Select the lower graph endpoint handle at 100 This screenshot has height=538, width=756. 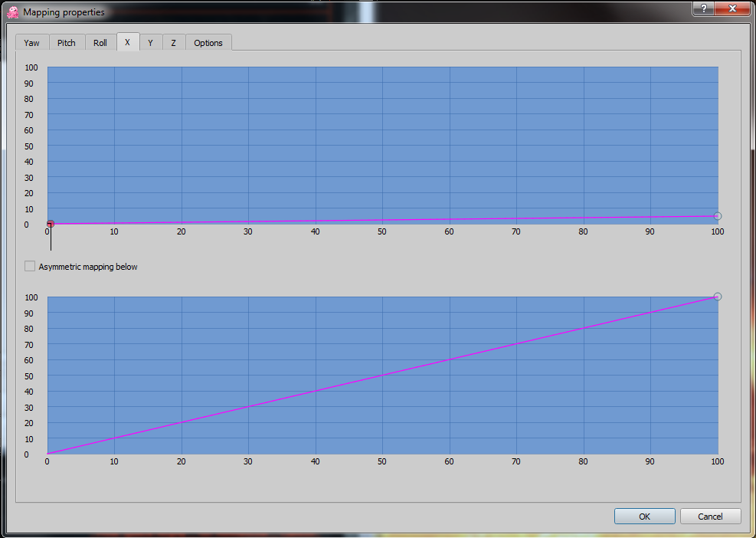tap(718, 297)
